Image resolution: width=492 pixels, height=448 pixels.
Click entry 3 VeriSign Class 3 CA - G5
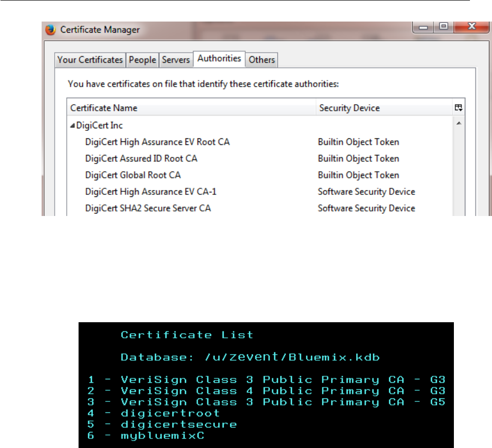coord(266,402)
